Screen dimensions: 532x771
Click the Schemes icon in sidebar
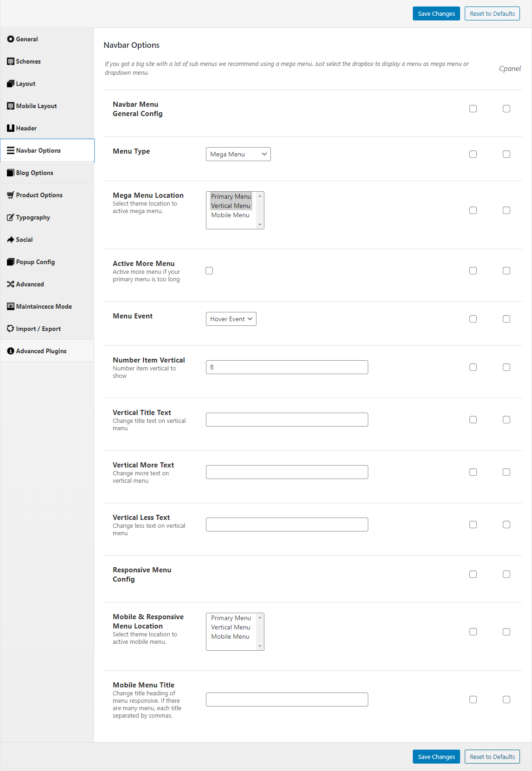(x=11, y=61)
